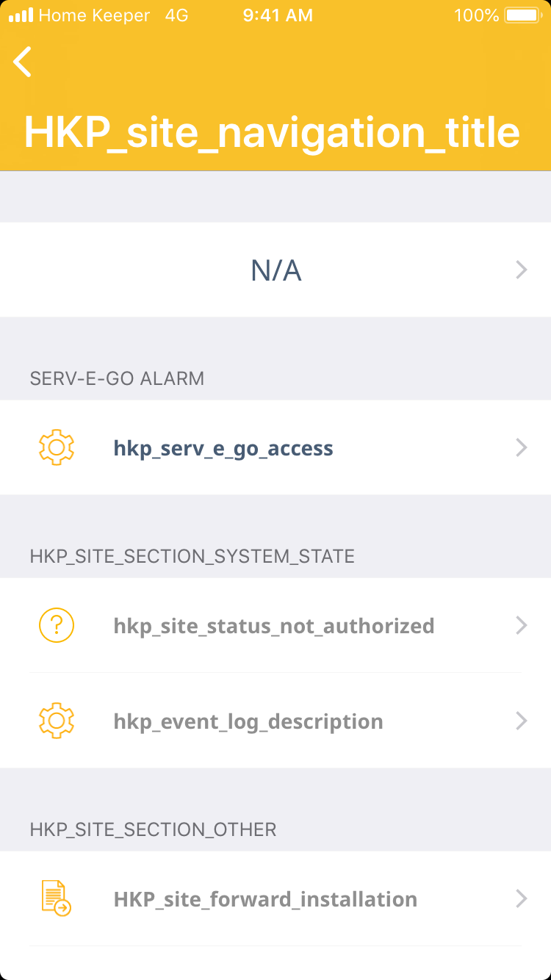Expand hkp_site_status_not_authorized chevron
The width and height of the screenshot is (551, 980).
[x=522, y=626]
